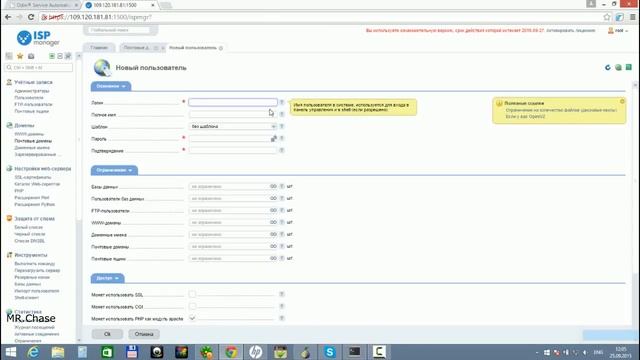Click the Ok button
Image resolution: width=640 pixels, height=360 pixels.
[x=107, y=334]
